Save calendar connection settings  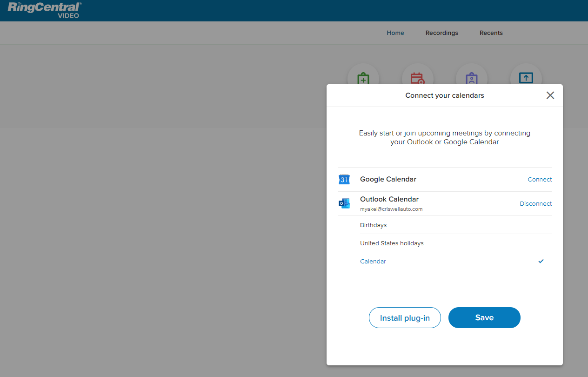tap(484, 317)
